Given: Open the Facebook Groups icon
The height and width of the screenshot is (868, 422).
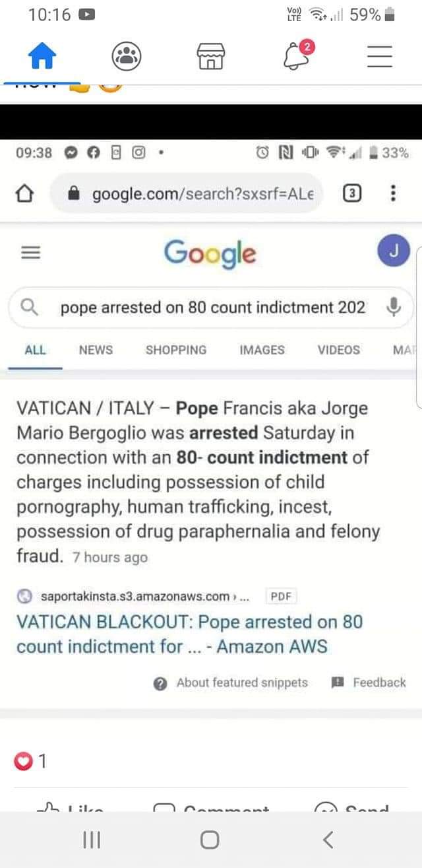Looking at the screenshot, I should pos(126,57).
